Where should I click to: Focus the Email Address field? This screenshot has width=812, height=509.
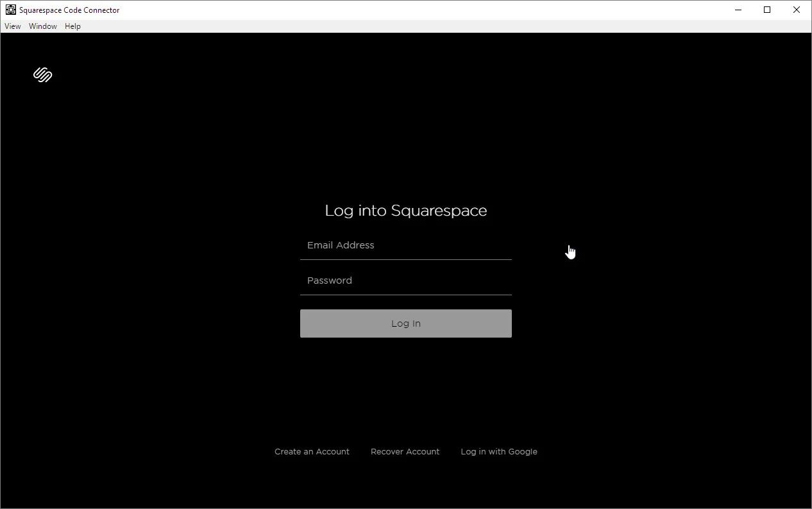click(406, 245)
